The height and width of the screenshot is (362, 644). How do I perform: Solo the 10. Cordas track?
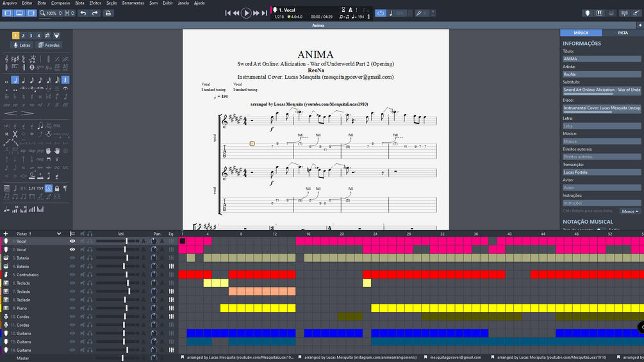click(x=90, y=317)
